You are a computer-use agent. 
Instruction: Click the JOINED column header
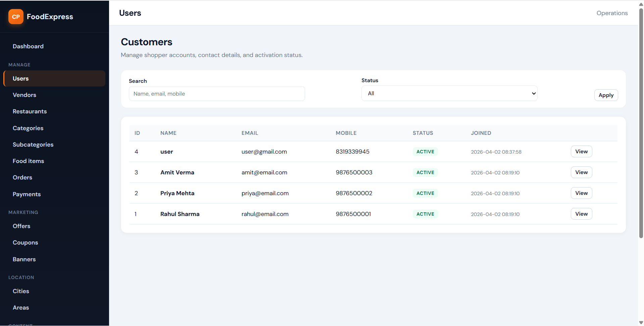tap(481, 133)
